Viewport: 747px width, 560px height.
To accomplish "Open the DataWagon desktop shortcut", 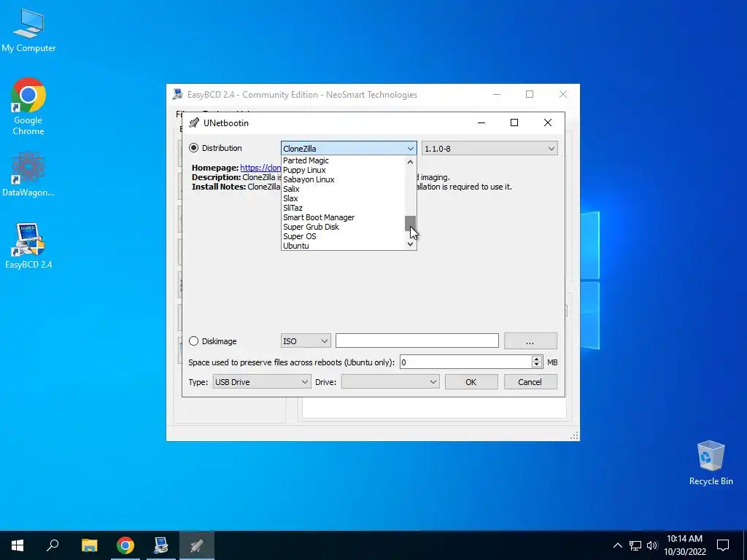I will point(28,174).
